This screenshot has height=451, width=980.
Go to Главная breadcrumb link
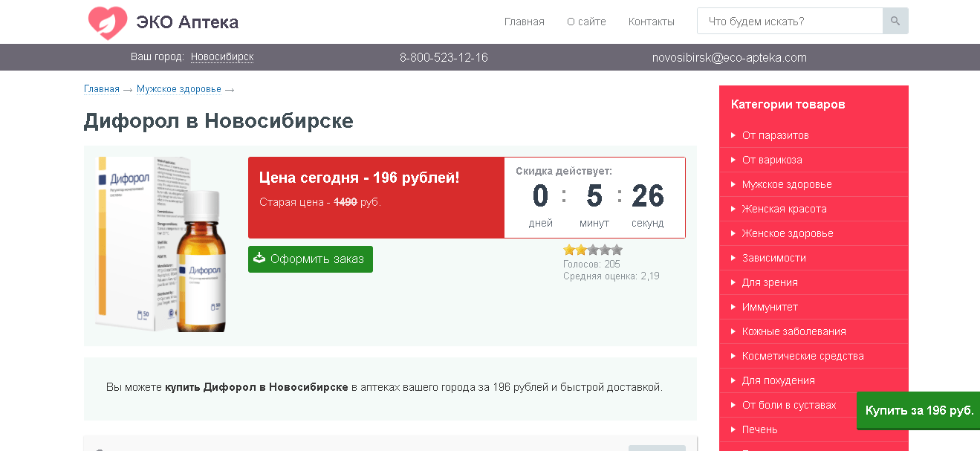tap(102, 88)
